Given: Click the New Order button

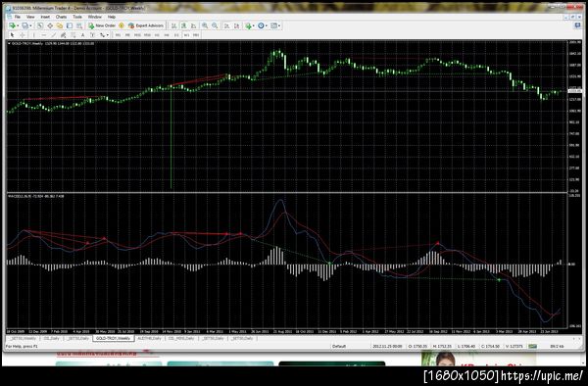Looking at the screenshot, I should tap(102, 25).
